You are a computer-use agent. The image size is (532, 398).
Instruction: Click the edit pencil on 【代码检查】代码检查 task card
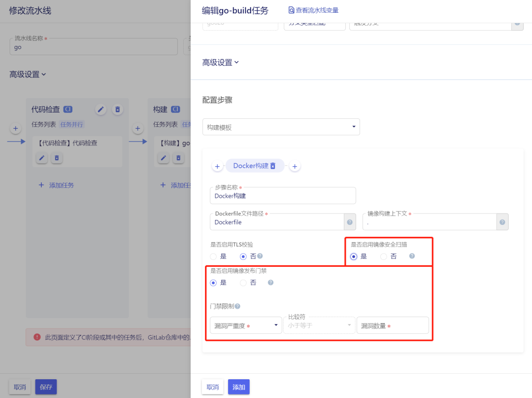pyautogui.click(x=41, y=158)
